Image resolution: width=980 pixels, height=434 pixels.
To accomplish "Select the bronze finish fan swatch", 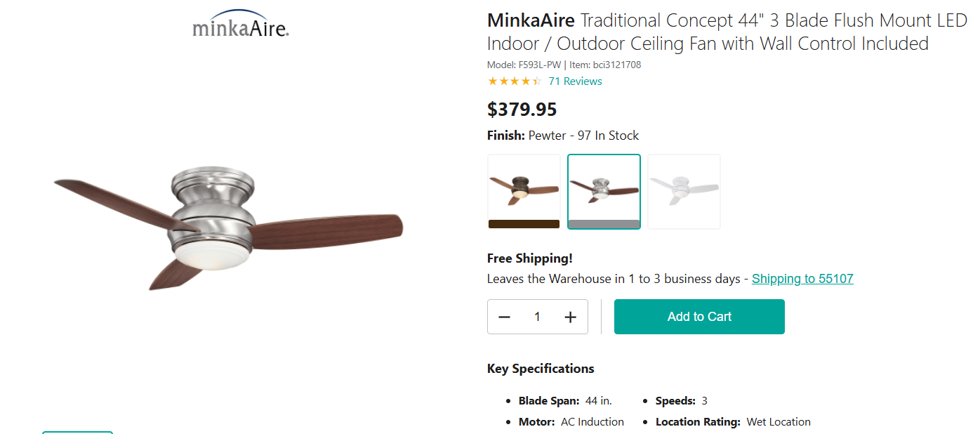I will 524,191.
